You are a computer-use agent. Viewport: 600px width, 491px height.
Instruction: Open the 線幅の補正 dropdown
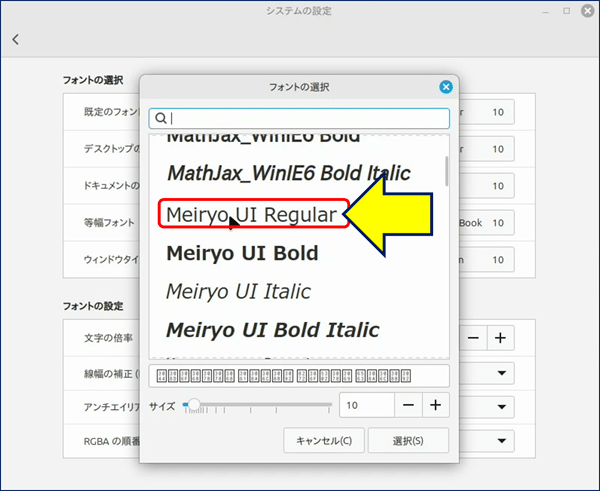point(487,373)
